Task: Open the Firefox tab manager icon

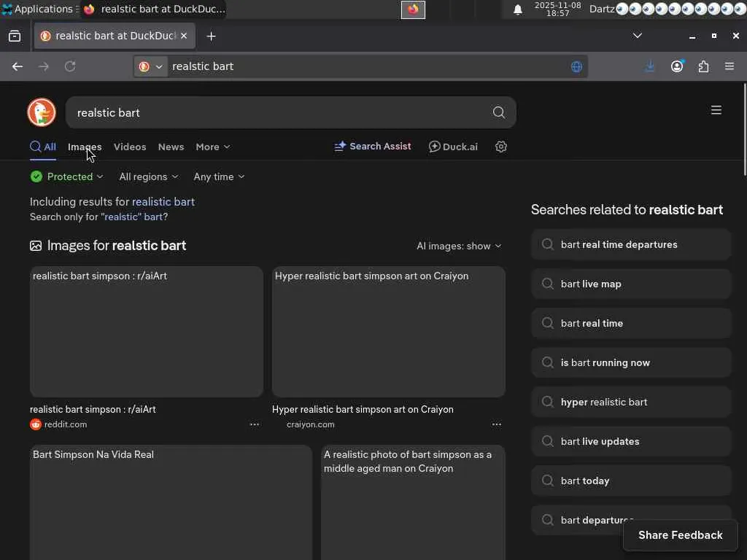Action: point(15,36)
